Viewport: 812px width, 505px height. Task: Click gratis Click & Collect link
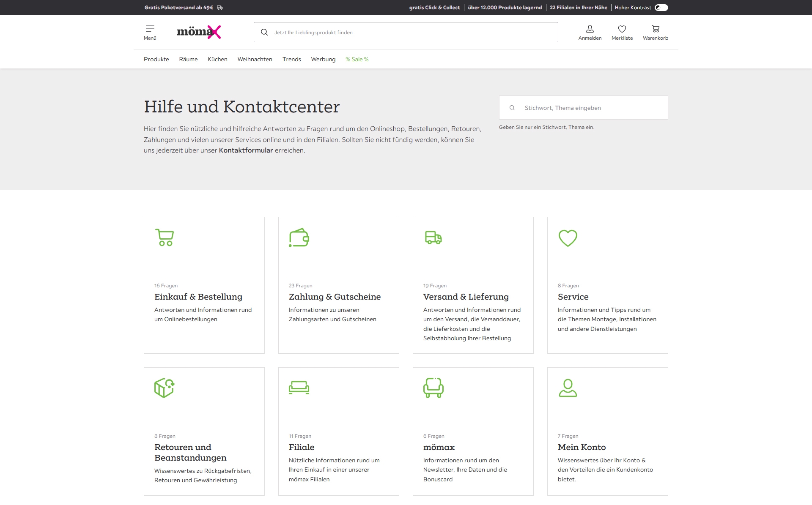434,8
